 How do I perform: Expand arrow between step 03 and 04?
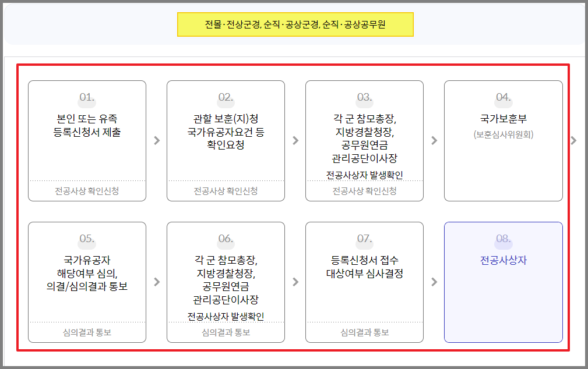coord(434,140)
